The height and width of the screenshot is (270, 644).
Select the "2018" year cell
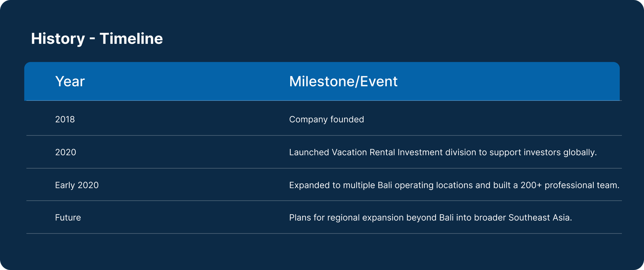(x=65, y=119)
